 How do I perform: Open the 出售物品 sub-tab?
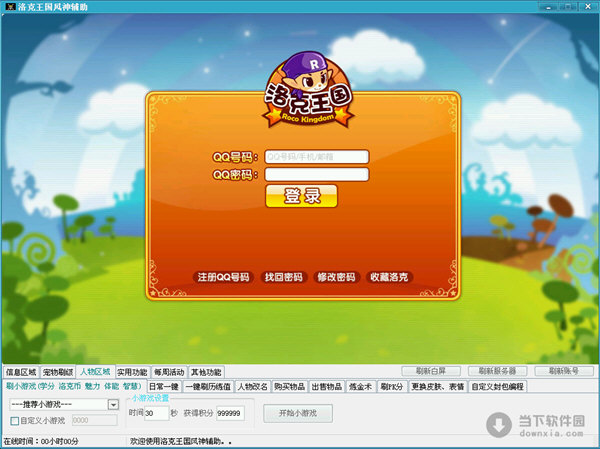[x=327, y=387]
